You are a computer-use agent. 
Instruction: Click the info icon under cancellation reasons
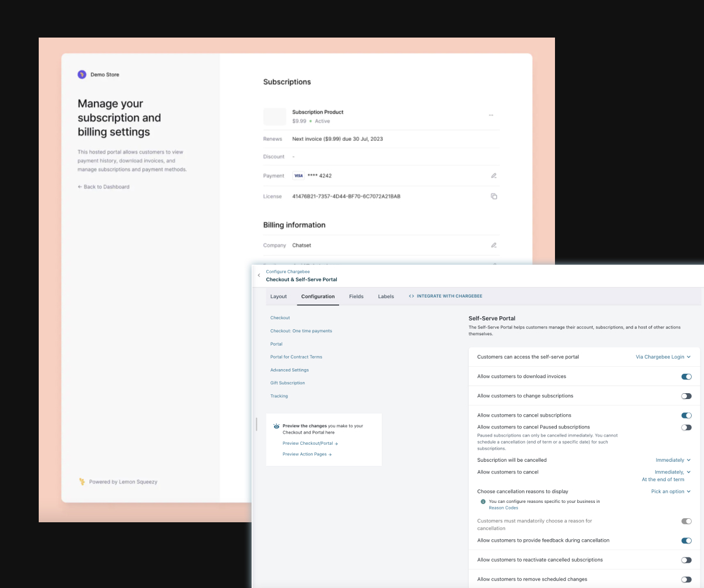tap(482, 501)
